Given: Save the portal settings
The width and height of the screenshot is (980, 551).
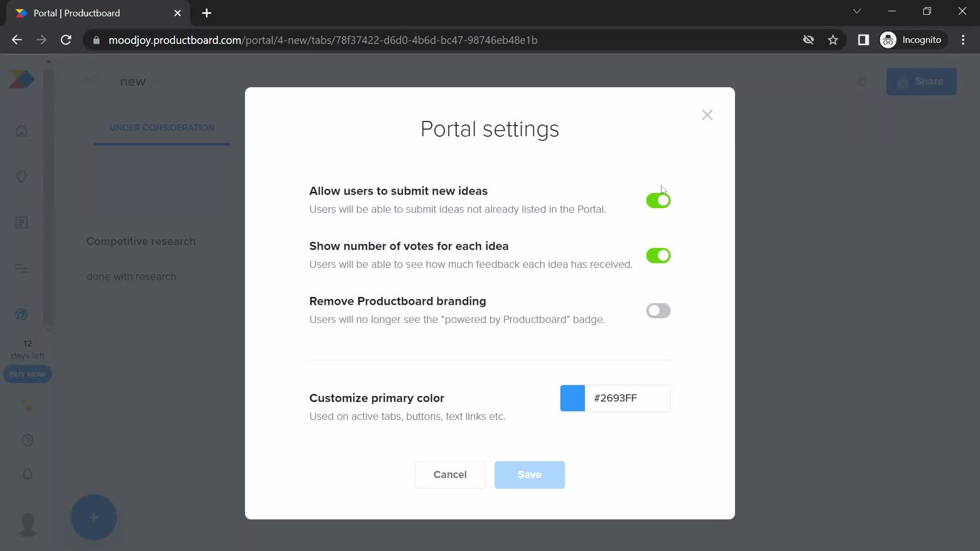Looking at the screenshot, I should click(529, 475).
